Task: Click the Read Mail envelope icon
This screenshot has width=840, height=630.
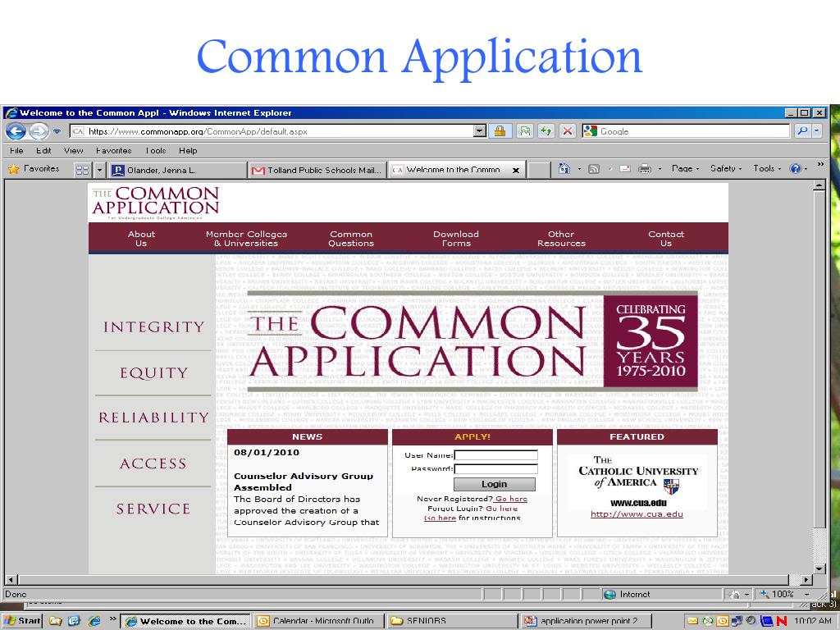Action: 624,169
